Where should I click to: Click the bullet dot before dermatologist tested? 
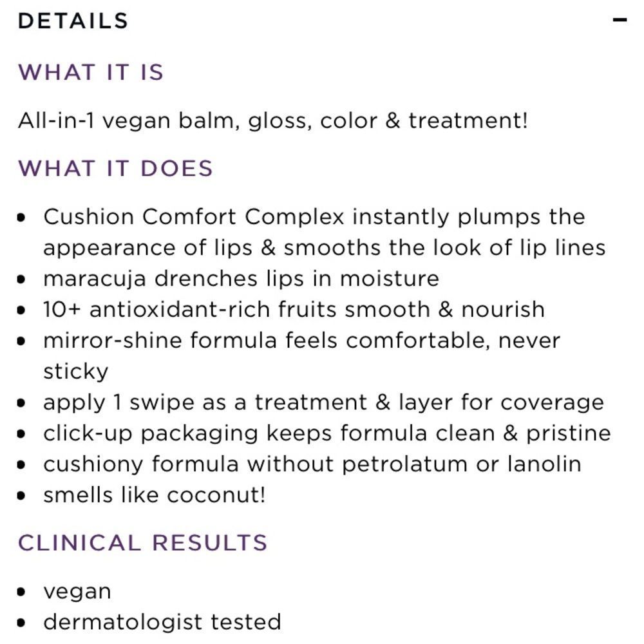coord(23,623)
